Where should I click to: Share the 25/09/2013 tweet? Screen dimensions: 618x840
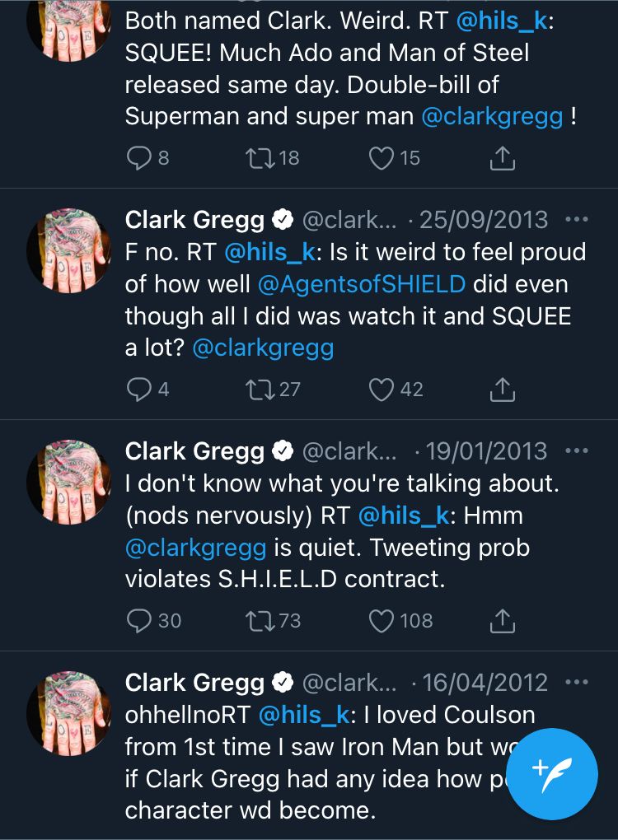502,390
